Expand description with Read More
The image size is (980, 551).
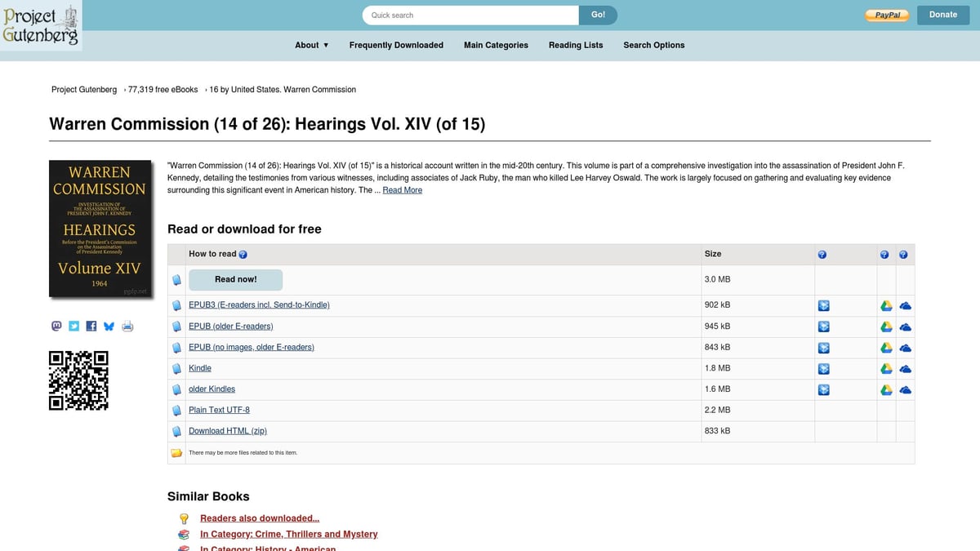(x=402, y=190)
